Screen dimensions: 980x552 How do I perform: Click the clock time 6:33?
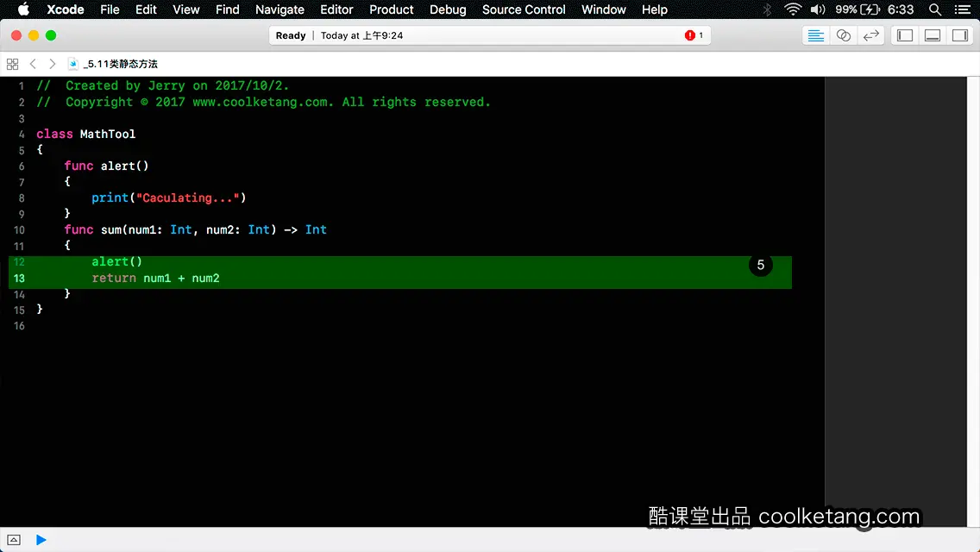[901, 9]
